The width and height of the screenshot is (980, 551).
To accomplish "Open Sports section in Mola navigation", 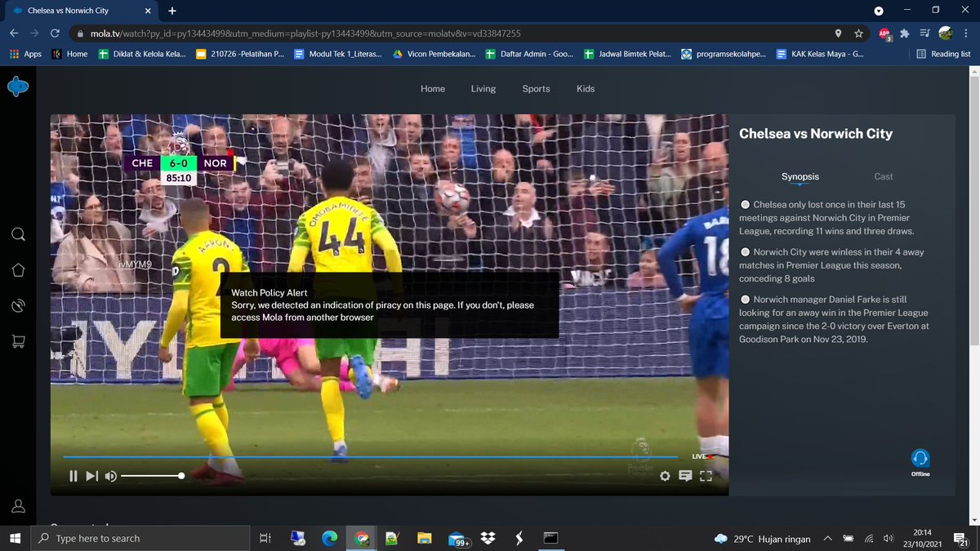I will click(537, 89).
